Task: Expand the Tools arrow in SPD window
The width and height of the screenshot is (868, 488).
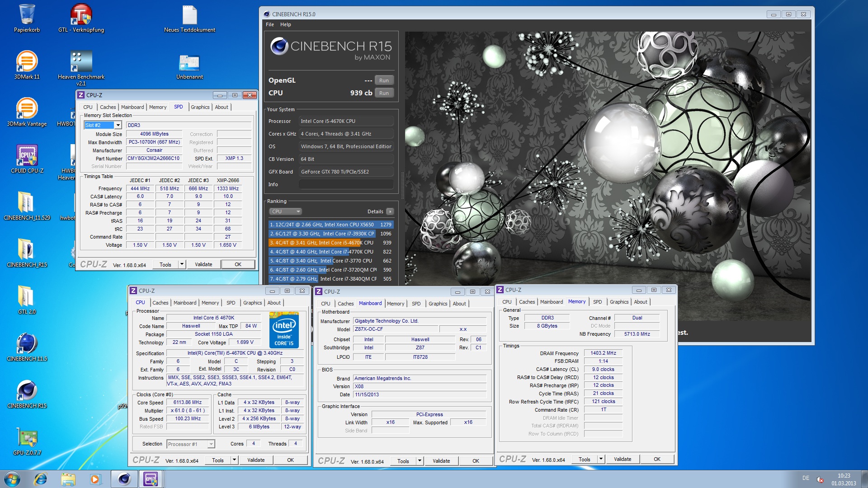Action: [x=182, y=264]
